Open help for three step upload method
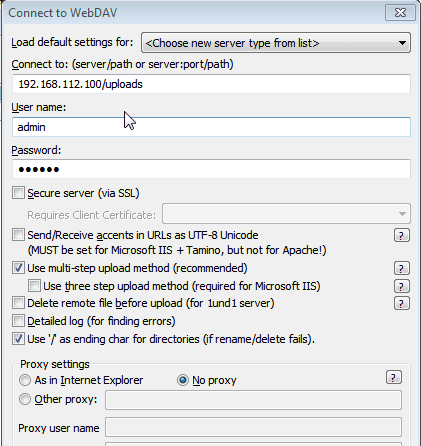 (x=402, y=286)
